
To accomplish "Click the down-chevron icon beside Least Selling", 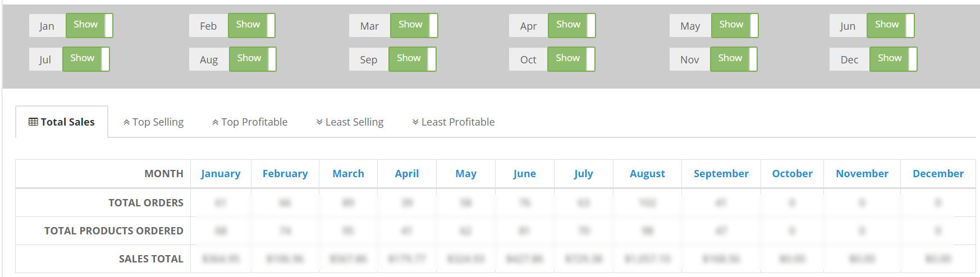I will [319, 122].
